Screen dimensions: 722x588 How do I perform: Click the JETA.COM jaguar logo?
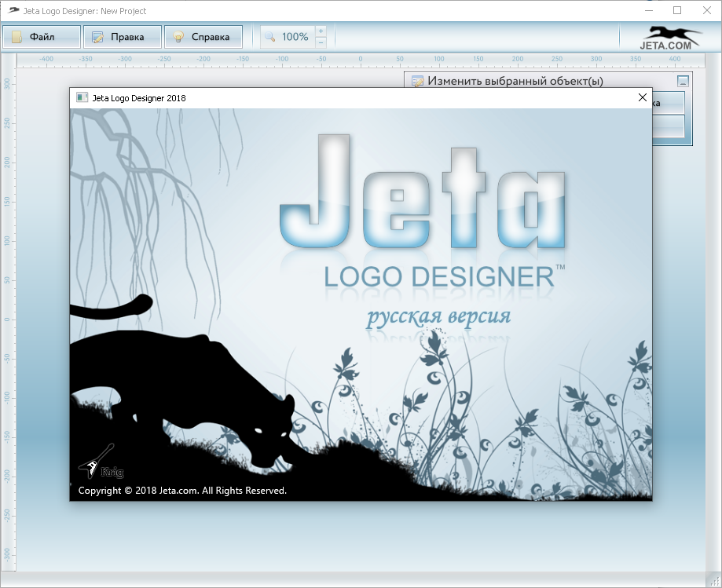point(670,38)
